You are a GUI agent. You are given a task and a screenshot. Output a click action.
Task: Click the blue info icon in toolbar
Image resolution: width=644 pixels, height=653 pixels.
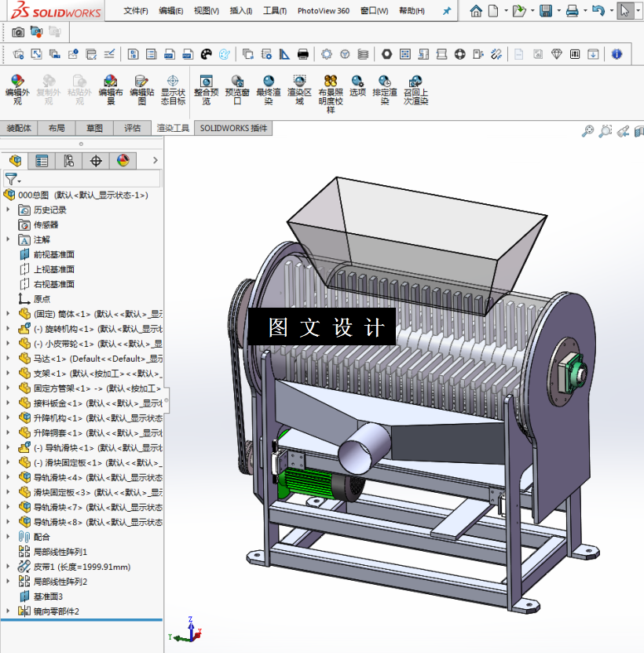tap(617, 54)
